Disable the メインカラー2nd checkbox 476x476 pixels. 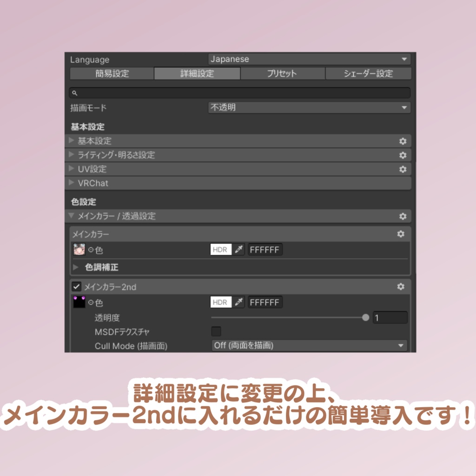click(x=77, y=287)
